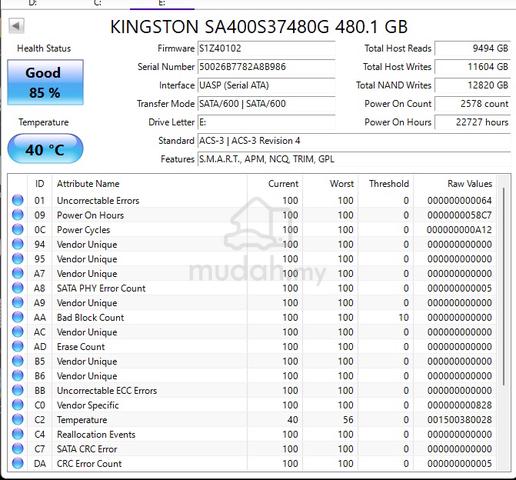The width and height of the screenshot is (516, 480).
Task: Click the 40 °C temperature button
Action: (45, 149)
